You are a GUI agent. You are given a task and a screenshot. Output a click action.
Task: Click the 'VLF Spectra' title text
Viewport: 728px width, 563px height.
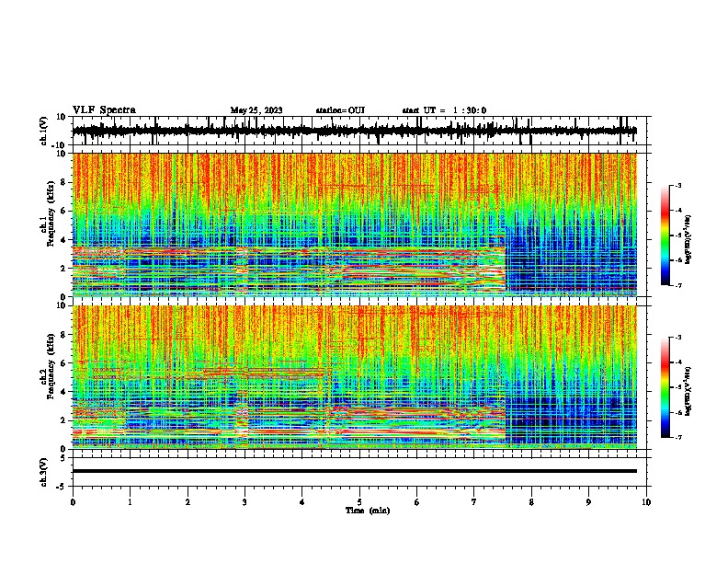click(104, 110)
